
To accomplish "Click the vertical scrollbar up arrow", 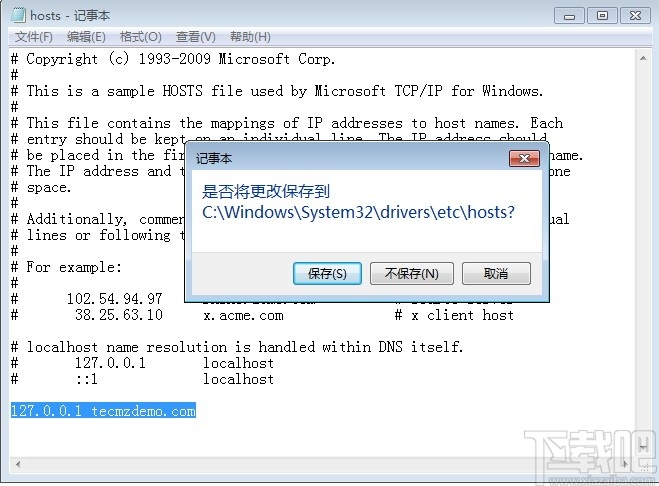I will tap(643, 58).
